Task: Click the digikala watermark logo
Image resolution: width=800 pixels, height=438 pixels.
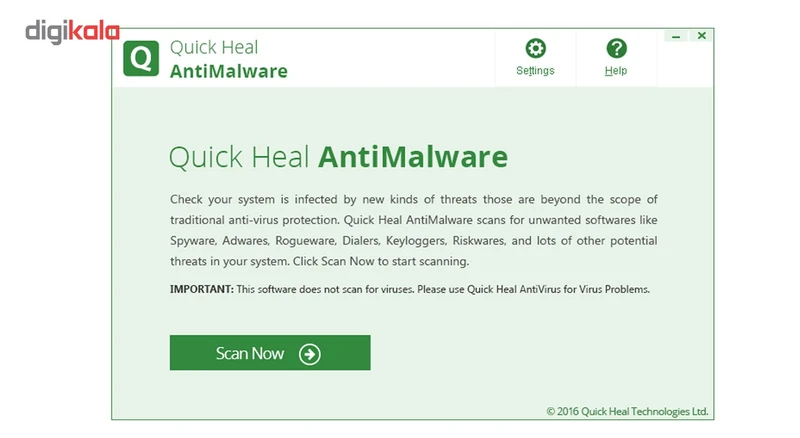Action: [x=72, y=32]
